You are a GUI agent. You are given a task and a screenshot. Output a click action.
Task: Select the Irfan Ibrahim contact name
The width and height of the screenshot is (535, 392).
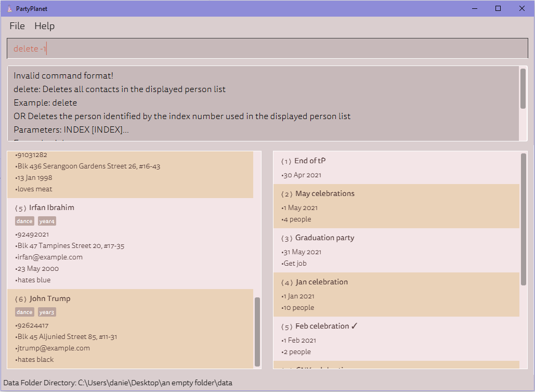click(51, 207)
